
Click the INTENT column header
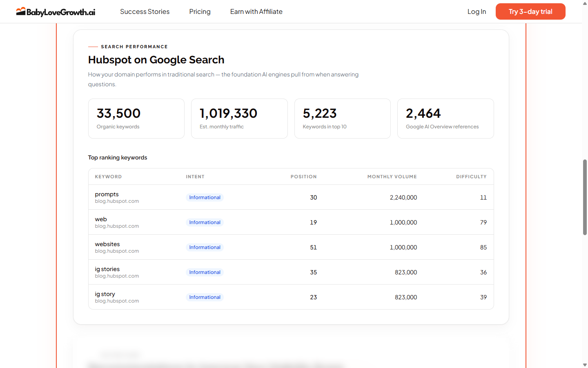195,177
